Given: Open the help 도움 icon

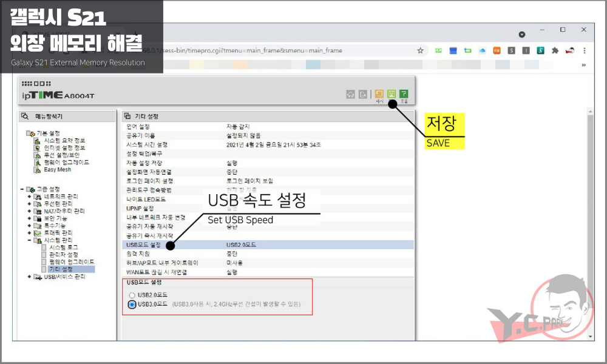Looking at the screenshot, I should click(x=404, y=94).
